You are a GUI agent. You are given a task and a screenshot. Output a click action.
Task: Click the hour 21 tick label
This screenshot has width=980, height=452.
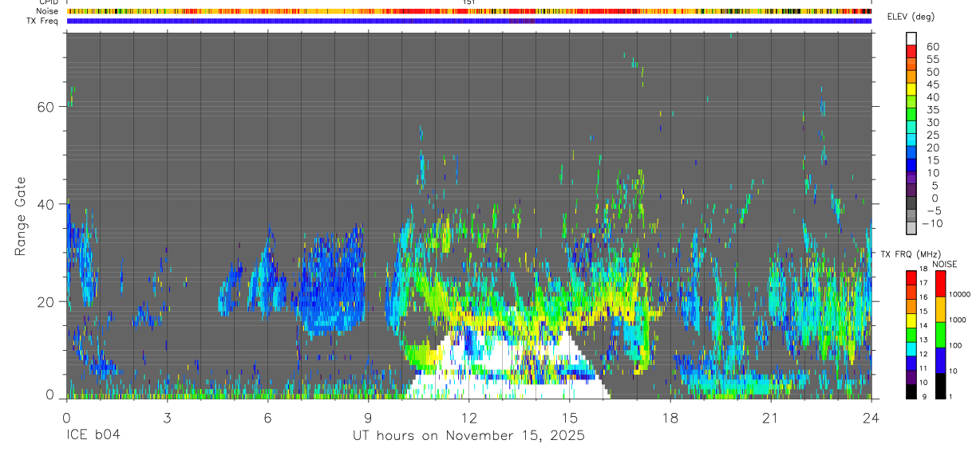(771, 418)
